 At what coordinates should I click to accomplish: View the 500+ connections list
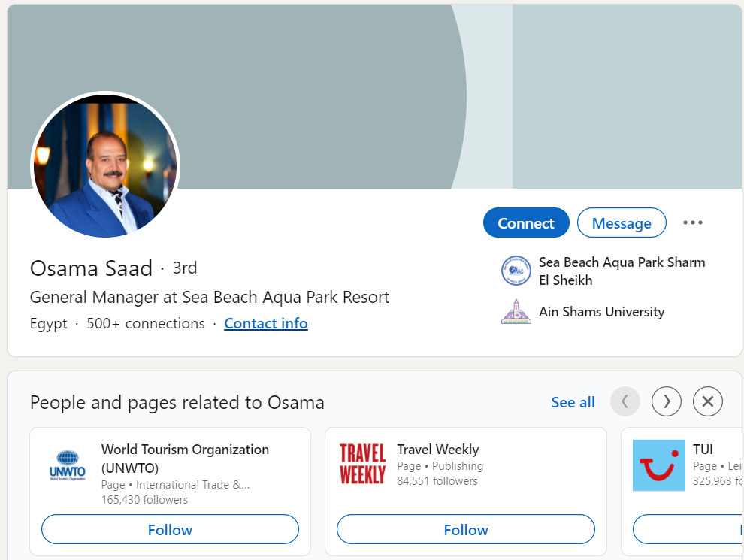tap(146, 324)
